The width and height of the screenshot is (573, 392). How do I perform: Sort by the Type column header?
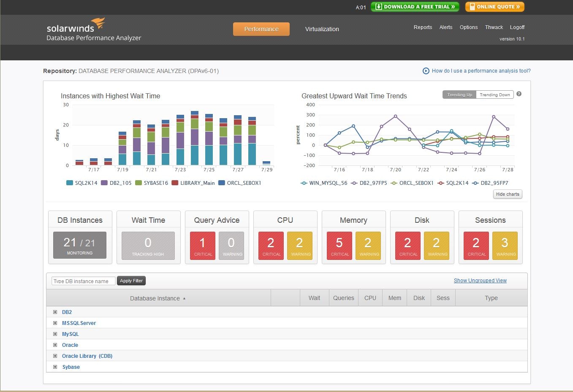(x=492, y=298)
